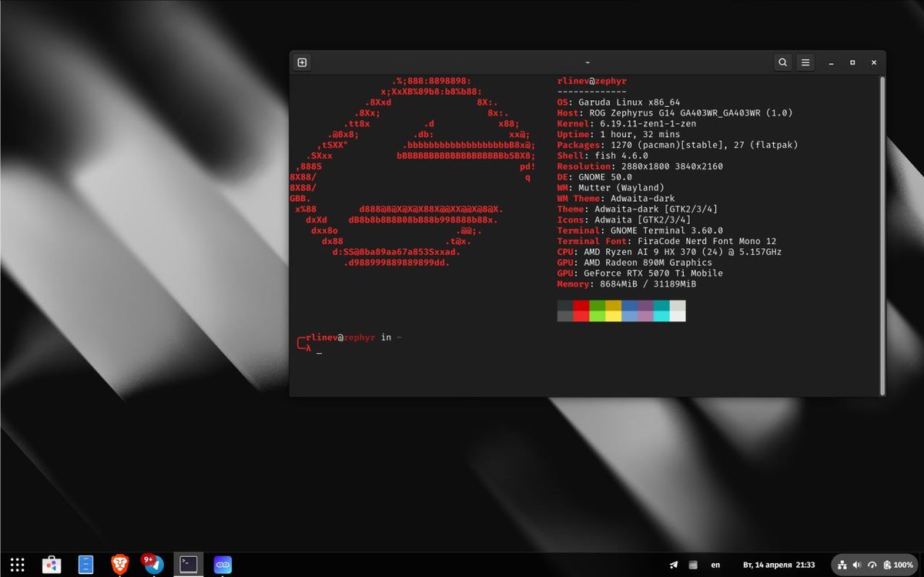This screenshot has height=577, width=924.
Task: Click the terminal title '~' in headerbar
Action: [x=588, y=62]
